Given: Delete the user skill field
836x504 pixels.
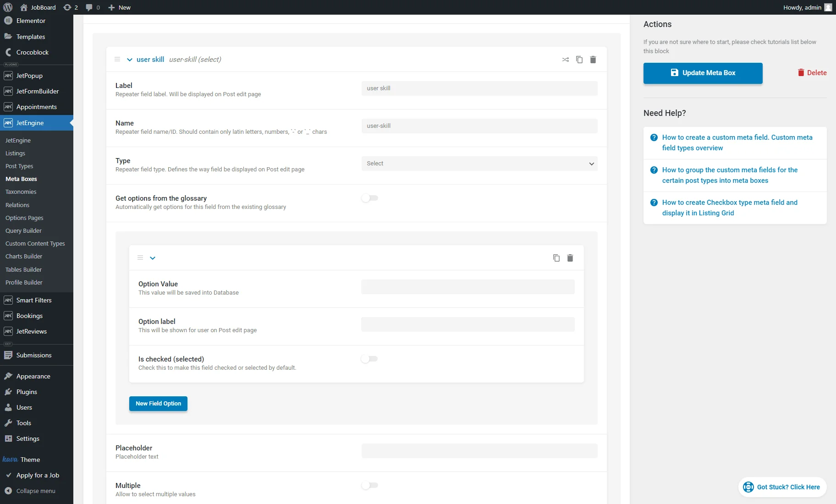Looking at the screenshot, I should point(593,60).
